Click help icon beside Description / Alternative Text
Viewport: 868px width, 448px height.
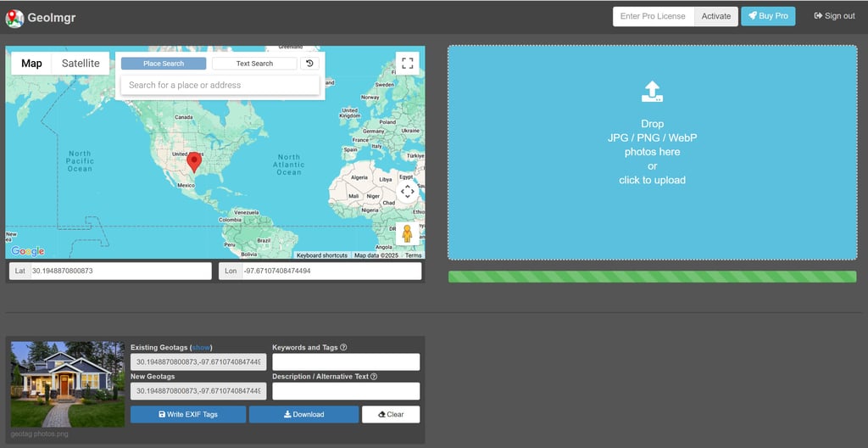point(374,377)
